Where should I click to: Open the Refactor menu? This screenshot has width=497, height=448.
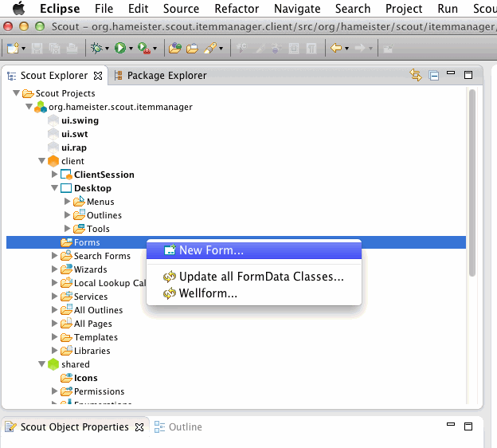(x=237, y=9)
